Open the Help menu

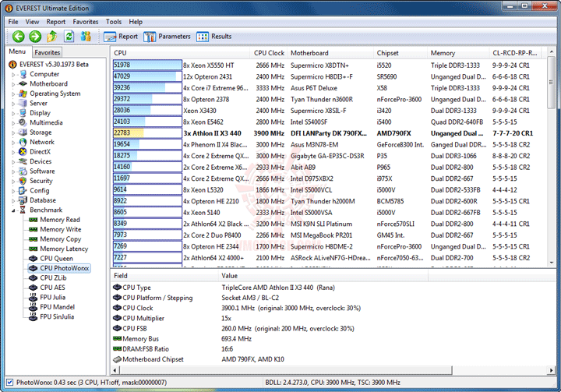[x=136, y=22]
